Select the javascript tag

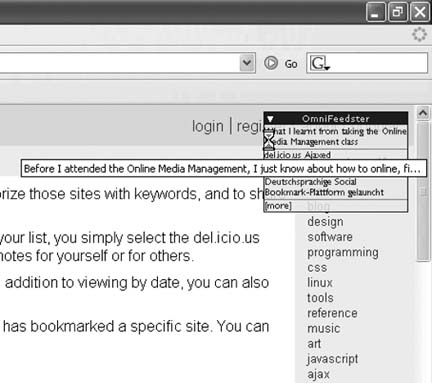tap(333, 359)
